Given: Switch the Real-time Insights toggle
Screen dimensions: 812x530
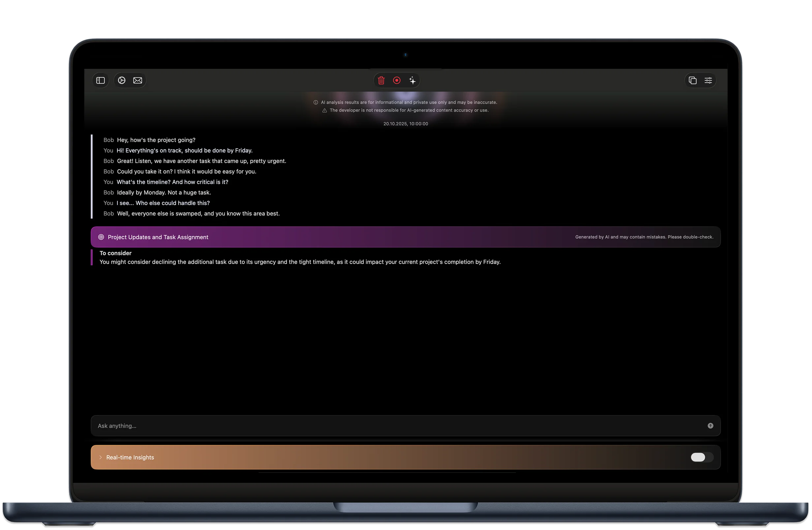Looking at the screenshot, I should pos(702,457).
